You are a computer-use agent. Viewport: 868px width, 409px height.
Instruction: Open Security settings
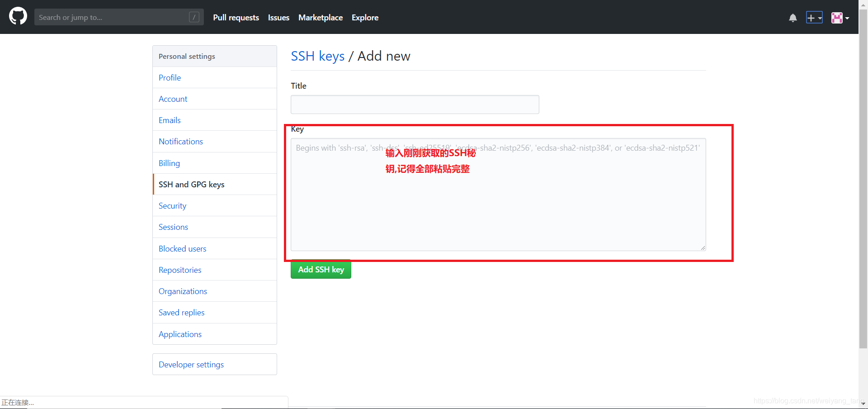point(215,205)
